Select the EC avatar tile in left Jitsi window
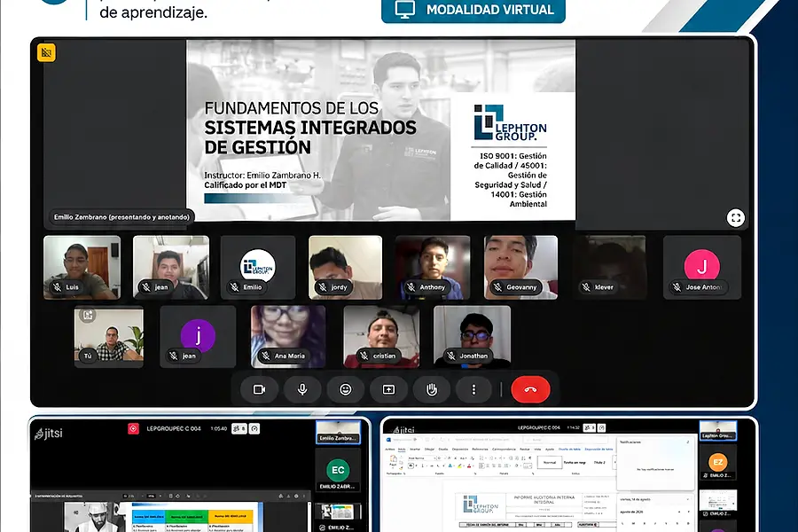Image resolution: width=798 pixels, height=532 pixels. click(338, 470)
